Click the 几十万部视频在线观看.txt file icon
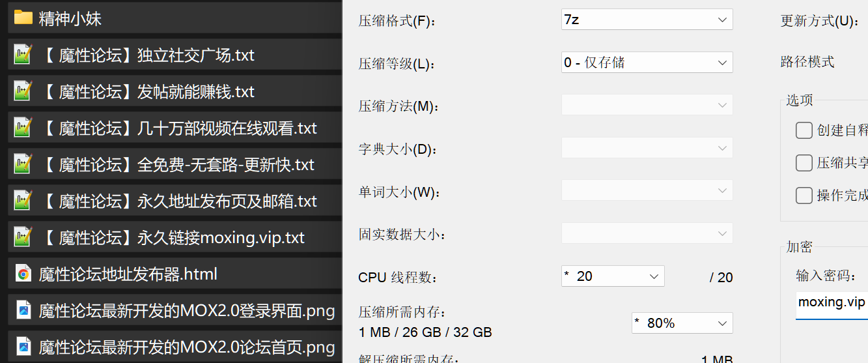Image resolution: width=868 pixels, height=363 pixels. pyautogui.click(x=23, y=128)
